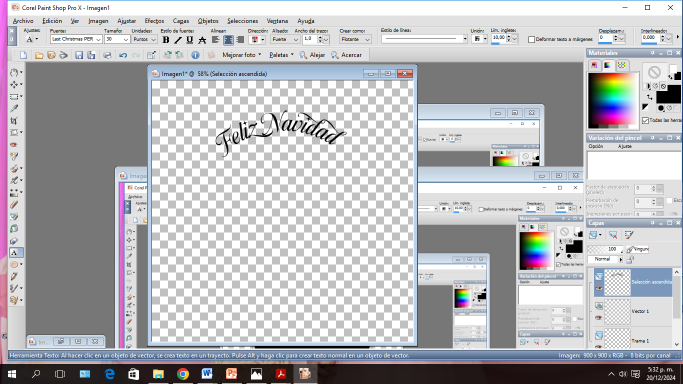
Task: Click the Print icon
Action: coord(107,55)
